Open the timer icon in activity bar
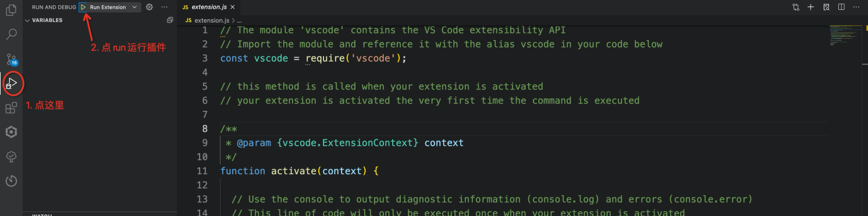The image size is (868, 216). tap(11, 181)
